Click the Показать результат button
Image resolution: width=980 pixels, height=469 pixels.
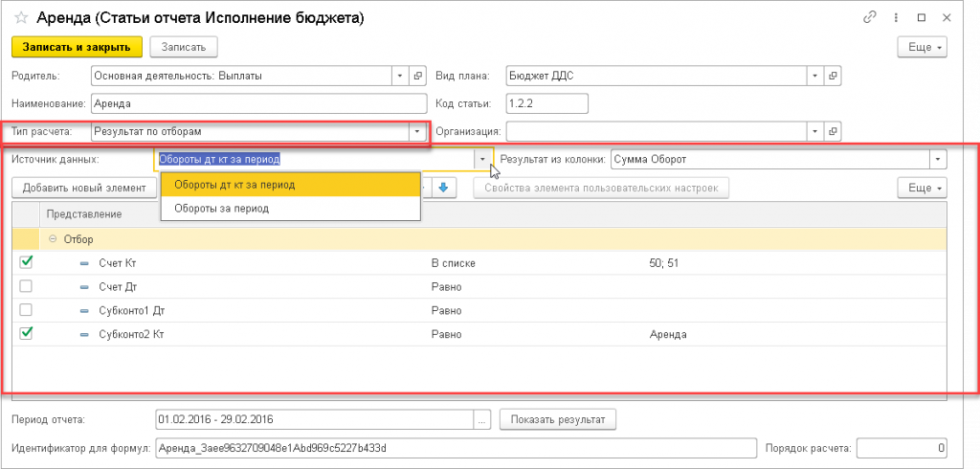[x=560, y=419]
